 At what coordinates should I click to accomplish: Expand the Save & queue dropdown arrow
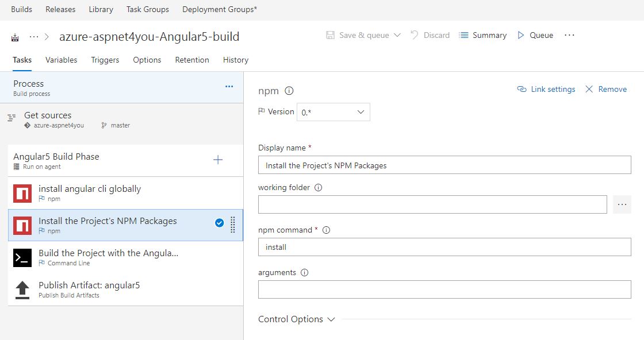[x=397, y=35]
